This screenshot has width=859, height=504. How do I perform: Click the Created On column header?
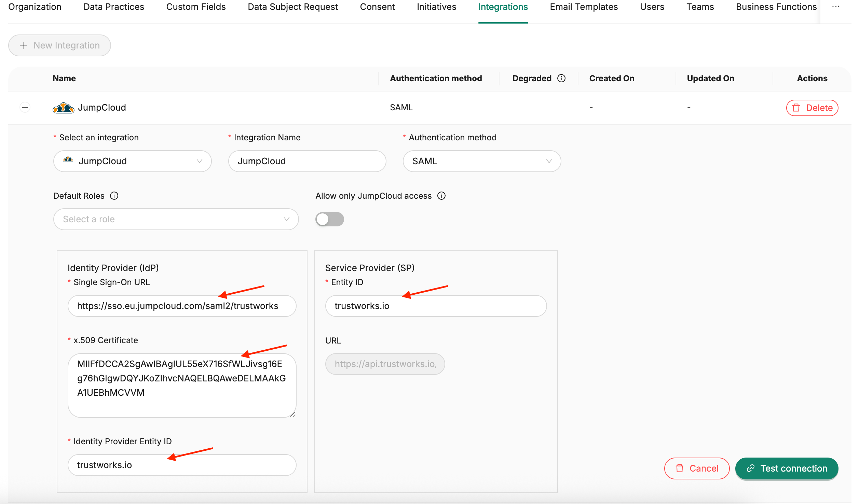(612, 79)
